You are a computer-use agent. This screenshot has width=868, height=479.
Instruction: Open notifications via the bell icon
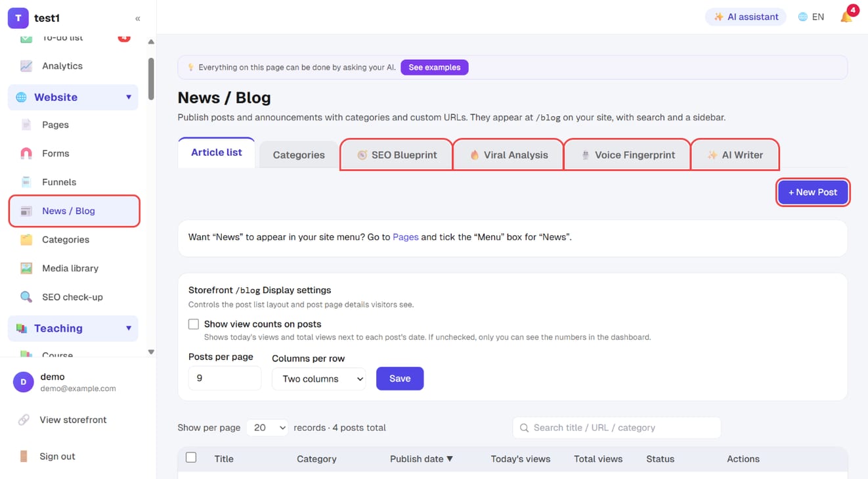tap(846, 17)
